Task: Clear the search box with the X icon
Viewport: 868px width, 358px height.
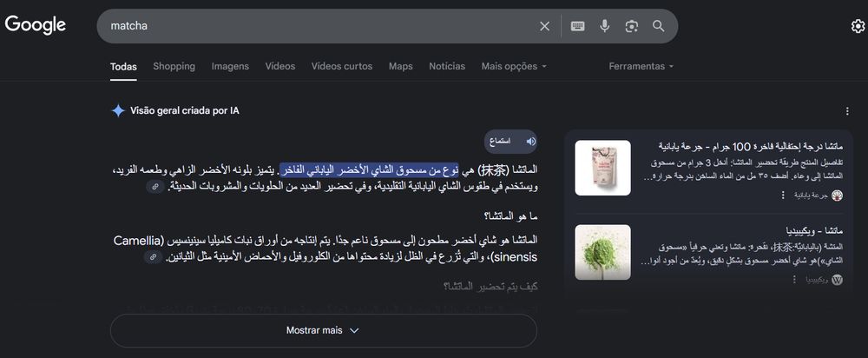Action: coord(545,26)
